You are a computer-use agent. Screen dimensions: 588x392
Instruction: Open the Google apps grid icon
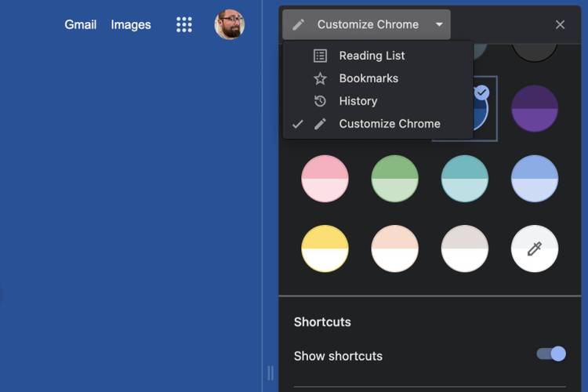coord(184,24)
